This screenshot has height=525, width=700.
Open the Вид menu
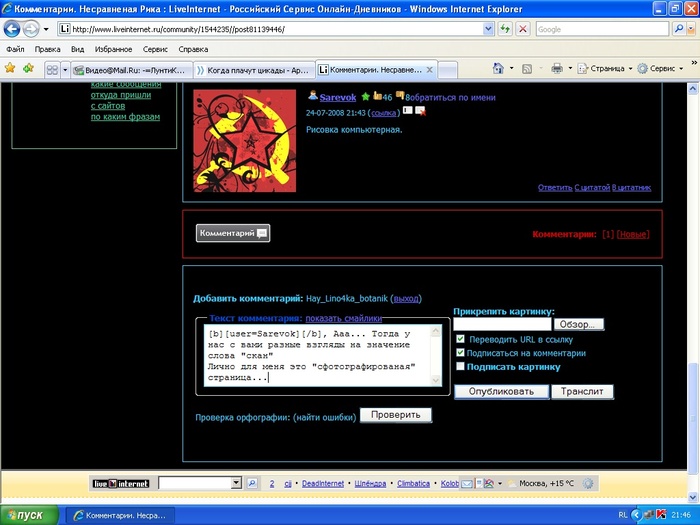tap(78, 49)
